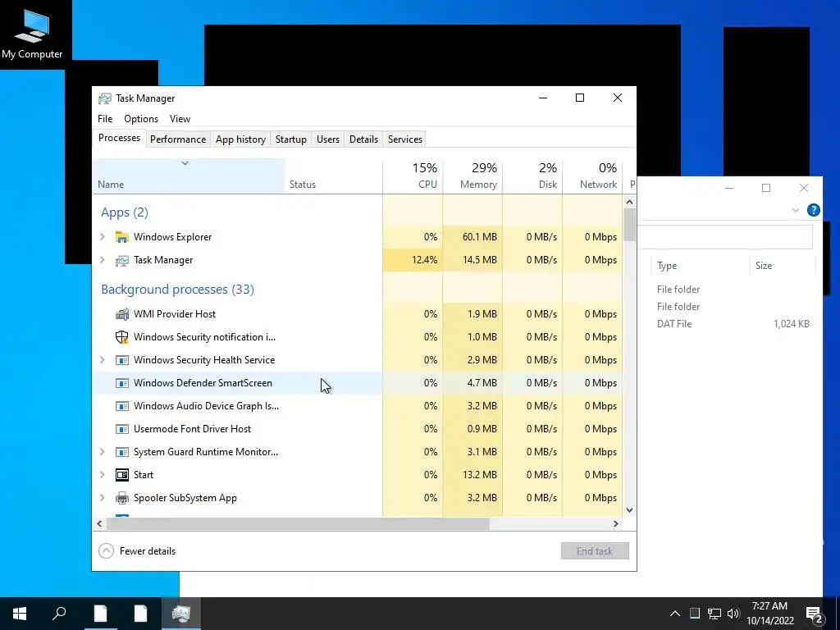
Task: Sort by the Name column header
Action: [189, 176]
